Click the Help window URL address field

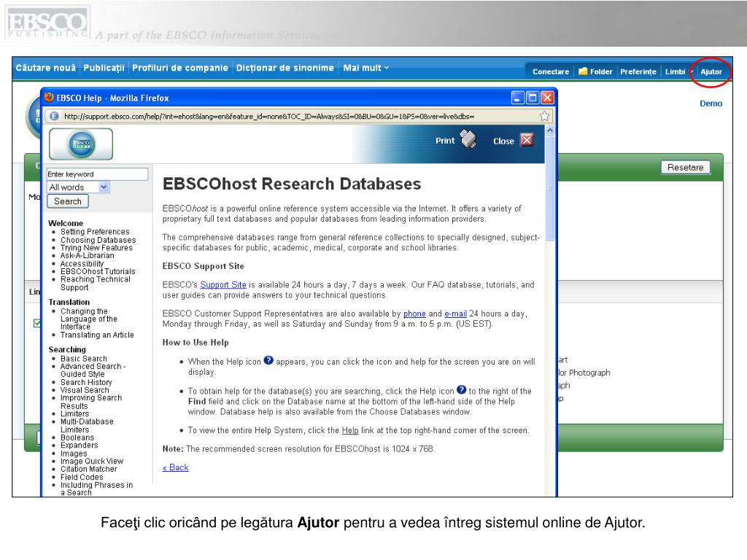[299, 116]
